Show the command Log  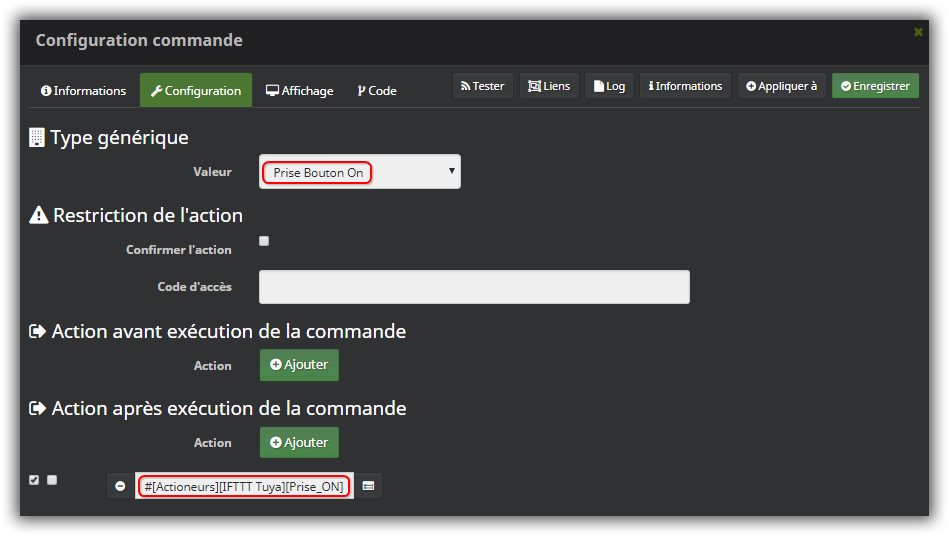pos(609,86)
